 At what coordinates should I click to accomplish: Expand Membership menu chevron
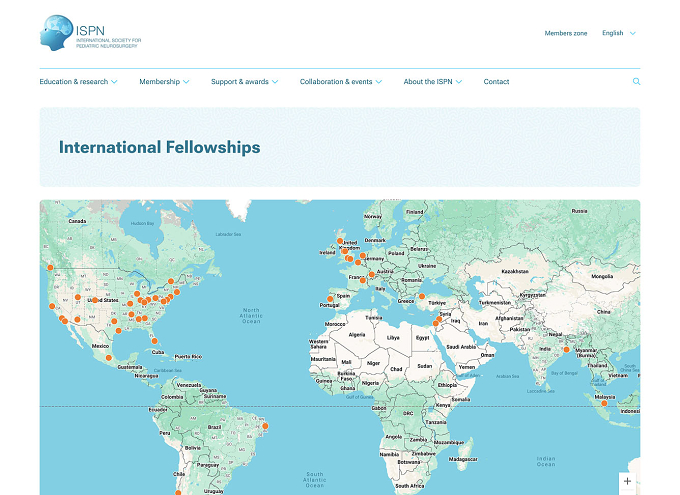186,82
